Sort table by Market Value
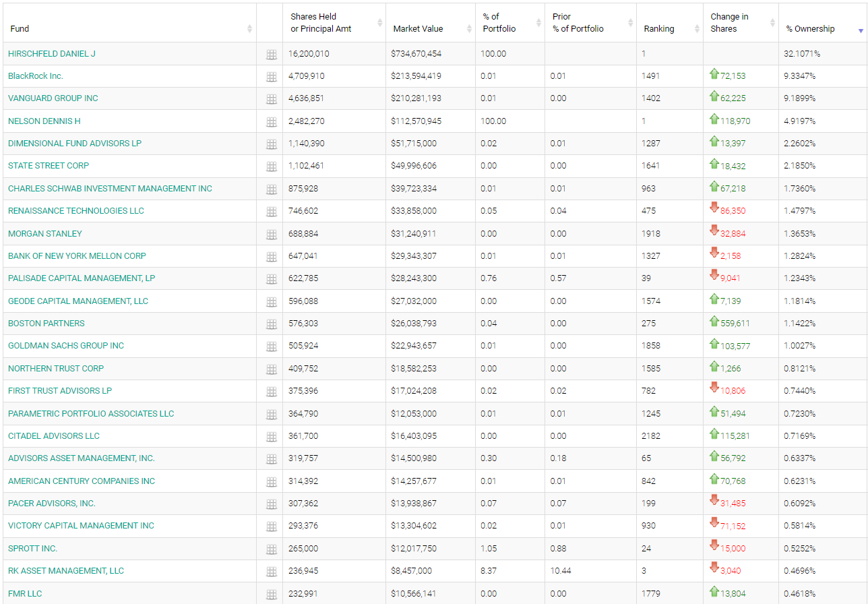Viewport: 868px width, 604px height. coord(431,23)
